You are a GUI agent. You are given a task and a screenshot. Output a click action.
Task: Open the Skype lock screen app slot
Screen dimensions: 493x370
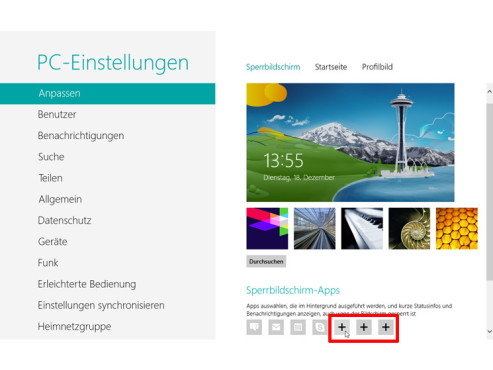(320, 327)
